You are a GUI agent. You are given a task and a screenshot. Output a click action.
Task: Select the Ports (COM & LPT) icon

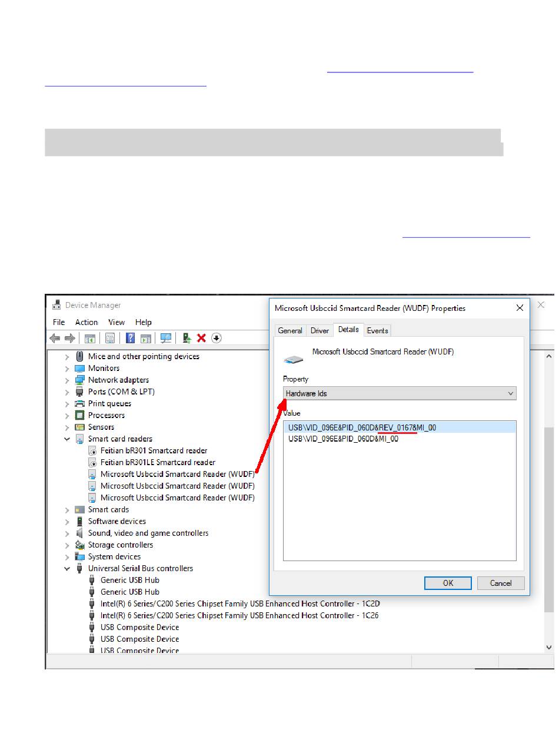[80, 392]
